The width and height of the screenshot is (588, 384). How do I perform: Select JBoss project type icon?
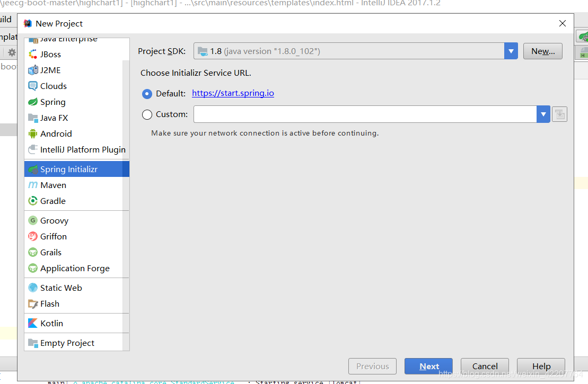tap(33, 55)
